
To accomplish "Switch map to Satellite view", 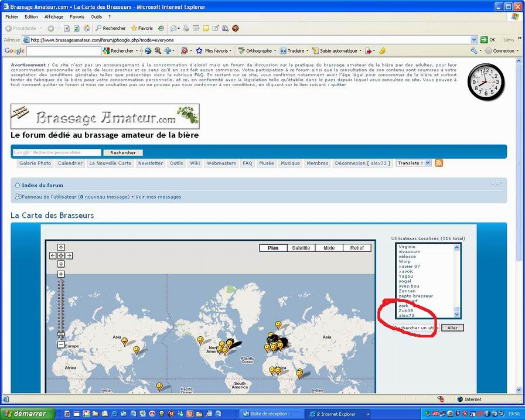I will [301, 248].
